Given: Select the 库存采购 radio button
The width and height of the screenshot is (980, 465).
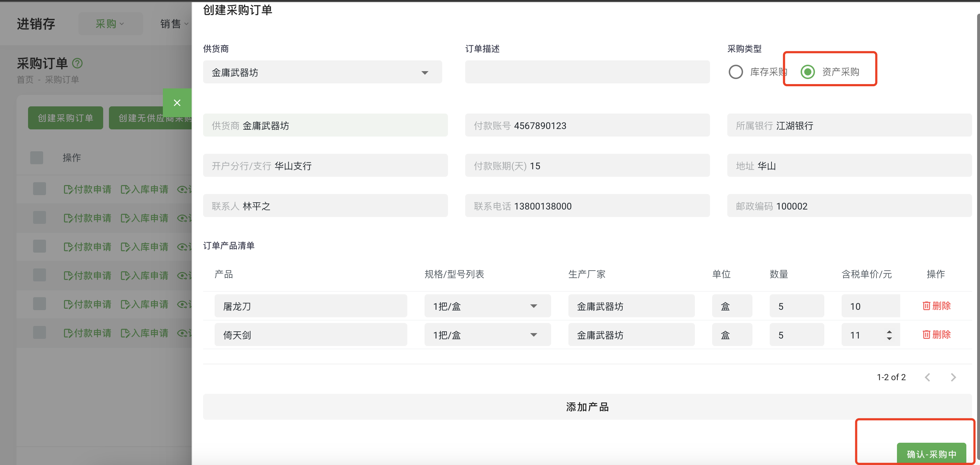Looking at the screenshot, I should [x=736, y=72].
